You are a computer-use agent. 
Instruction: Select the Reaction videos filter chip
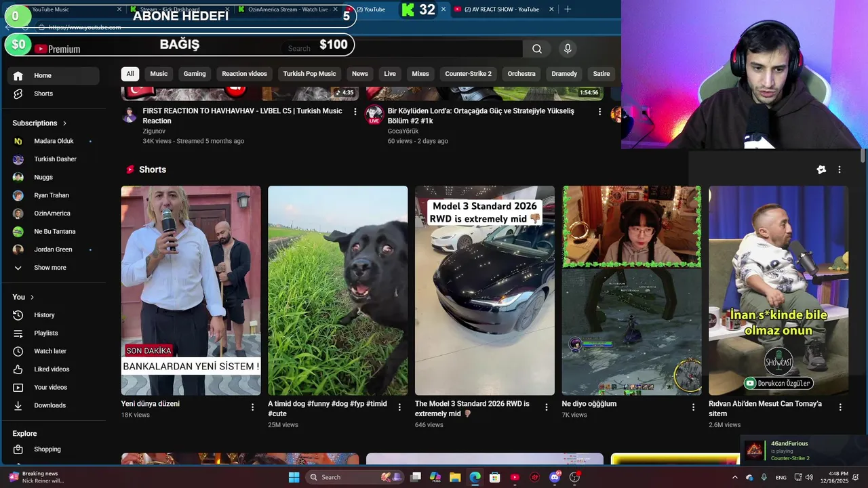coord(244,74)
